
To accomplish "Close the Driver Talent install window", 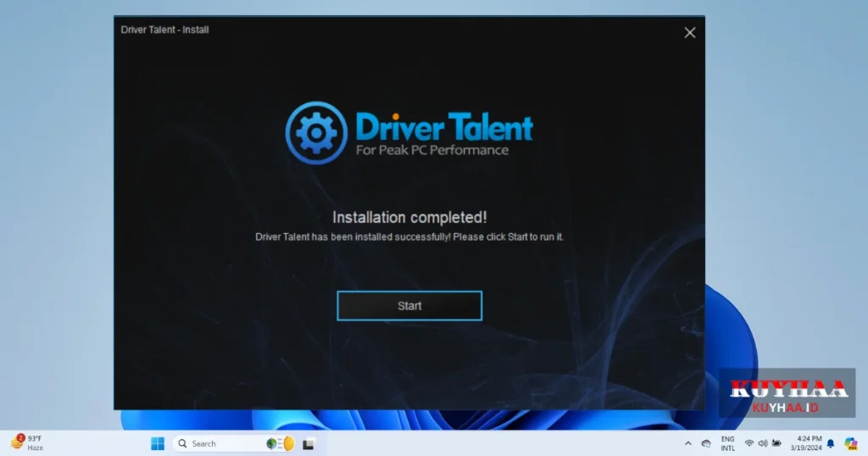I will (690, 33).
